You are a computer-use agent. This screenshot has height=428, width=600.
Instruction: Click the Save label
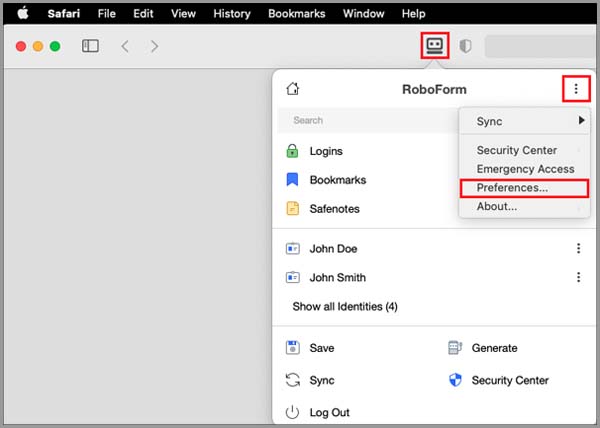(x=322, y=348)
